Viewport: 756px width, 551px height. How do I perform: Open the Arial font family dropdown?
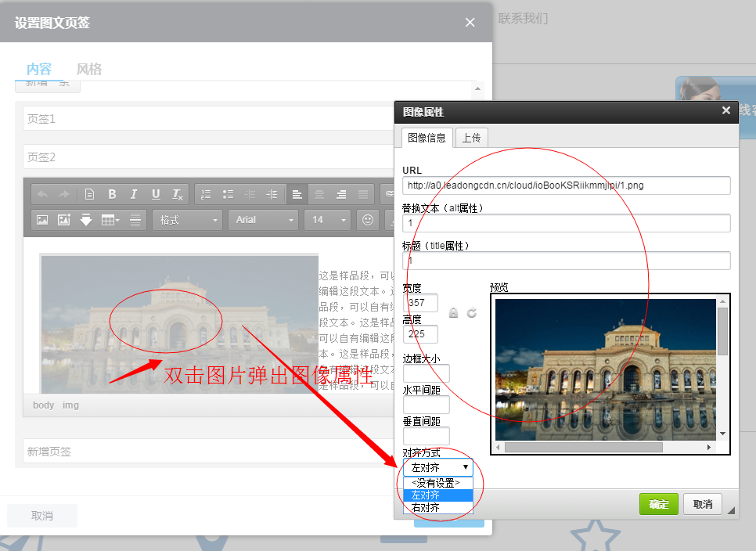tap(262, 220)
